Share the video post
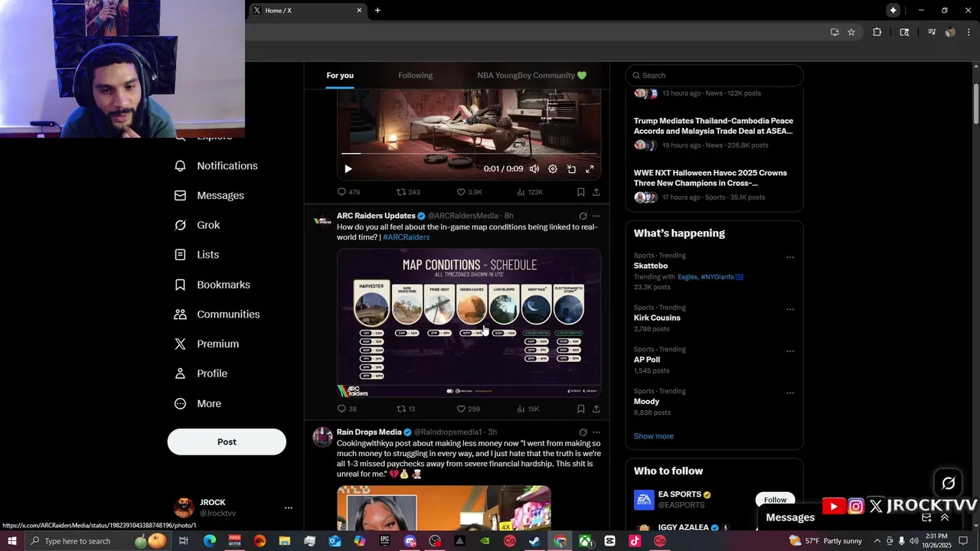 coord(596,192)
